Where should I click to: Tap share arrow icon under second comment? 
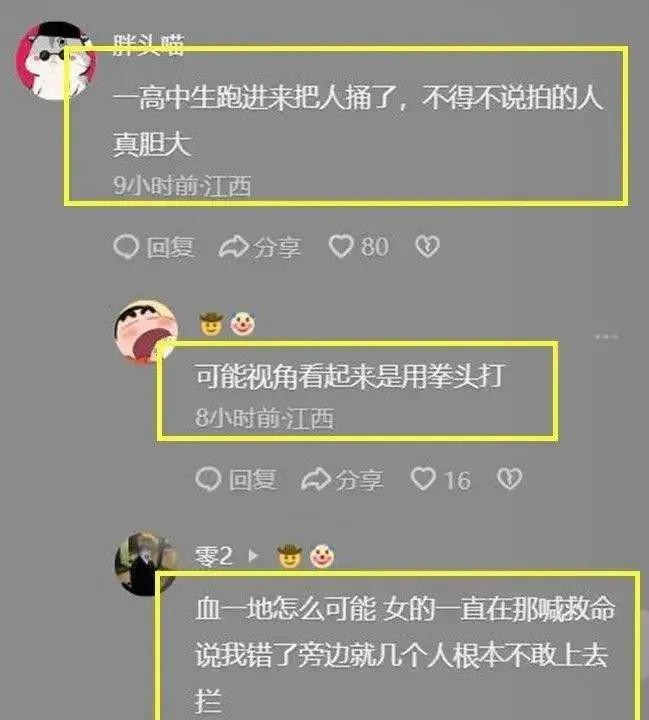click(x=316, y=479)
